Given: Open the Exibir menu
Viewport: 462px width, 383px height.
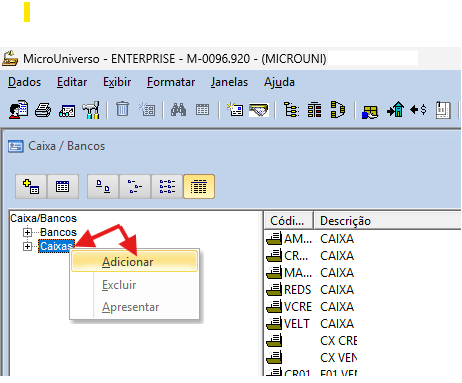Looking at the screenshot, I should (x=117, y=82).
